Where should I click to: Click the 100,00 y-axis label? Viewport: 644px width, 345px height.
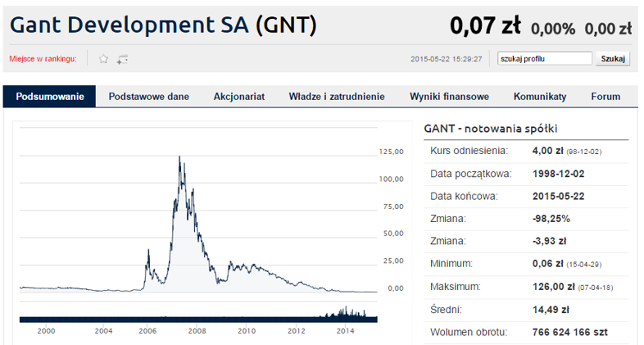click(x=392, y=179)
